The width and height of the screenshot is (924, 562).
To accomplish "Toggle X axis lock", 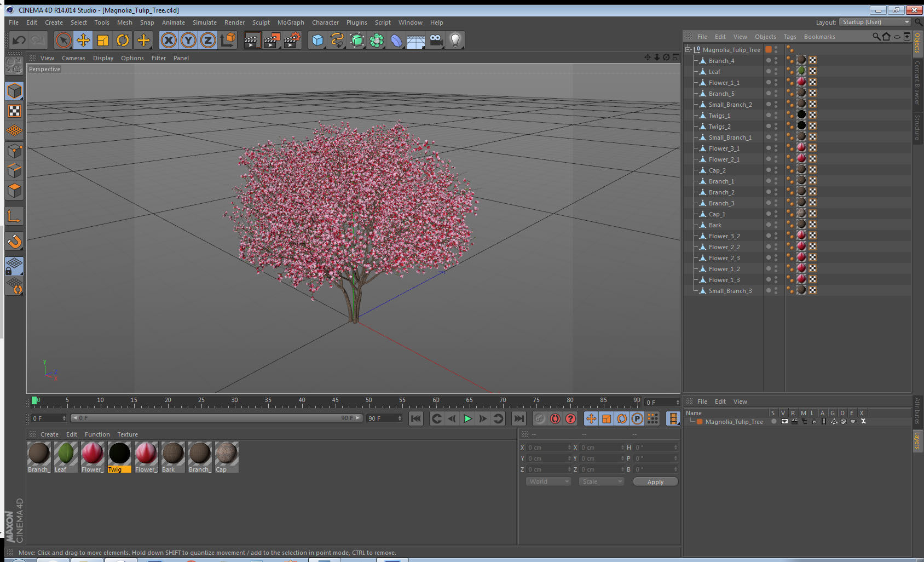I will 169,40.
